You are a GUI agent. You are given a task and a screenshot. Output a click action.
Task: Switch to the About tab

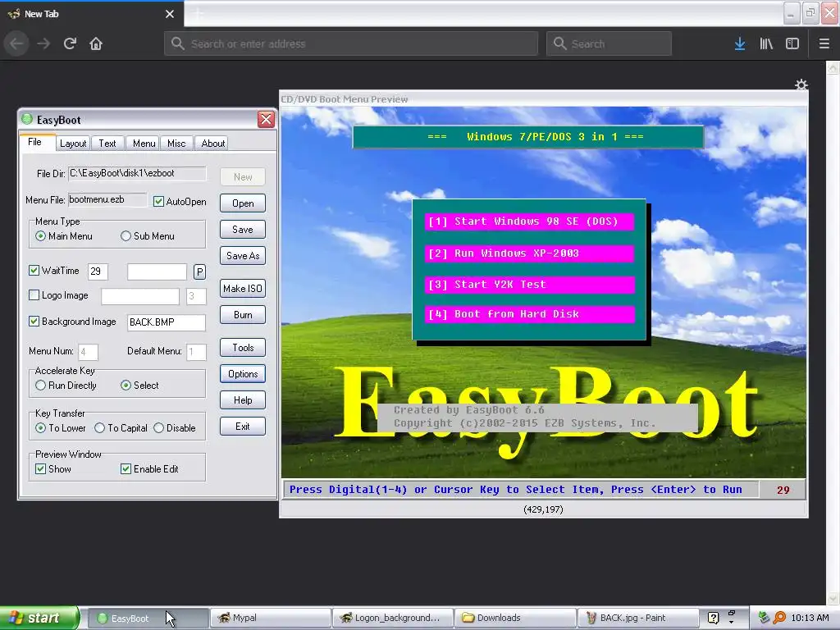click(x=212, y=143)
